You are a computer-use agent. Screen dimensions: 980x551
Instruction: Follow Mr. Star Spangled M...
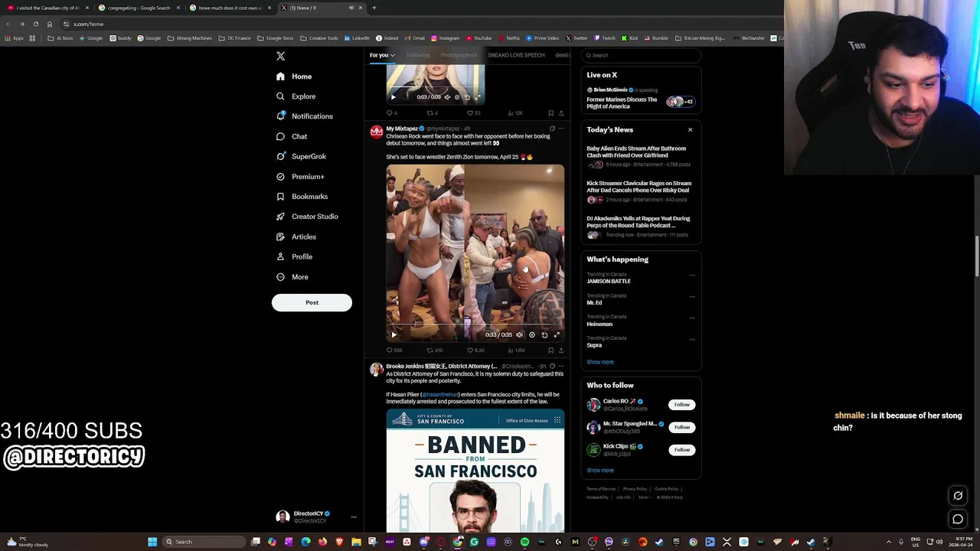tap(681, 427)
